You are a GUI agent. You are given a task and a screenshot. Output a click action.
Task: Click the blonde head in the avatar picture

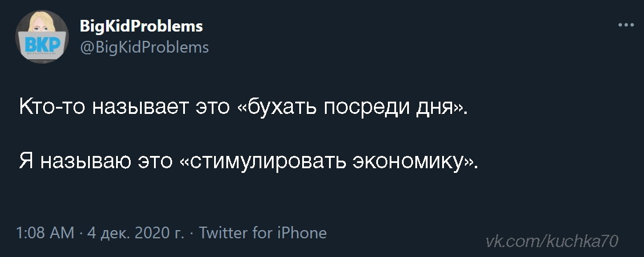tap(41, 25)
